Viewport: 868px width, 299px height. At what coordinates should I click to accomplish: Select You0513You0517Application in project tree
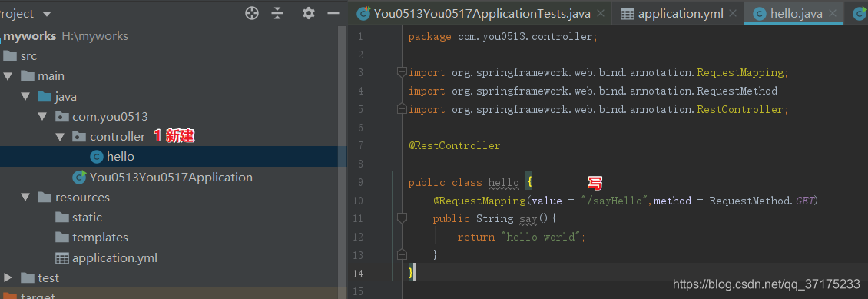pos(171,178)
